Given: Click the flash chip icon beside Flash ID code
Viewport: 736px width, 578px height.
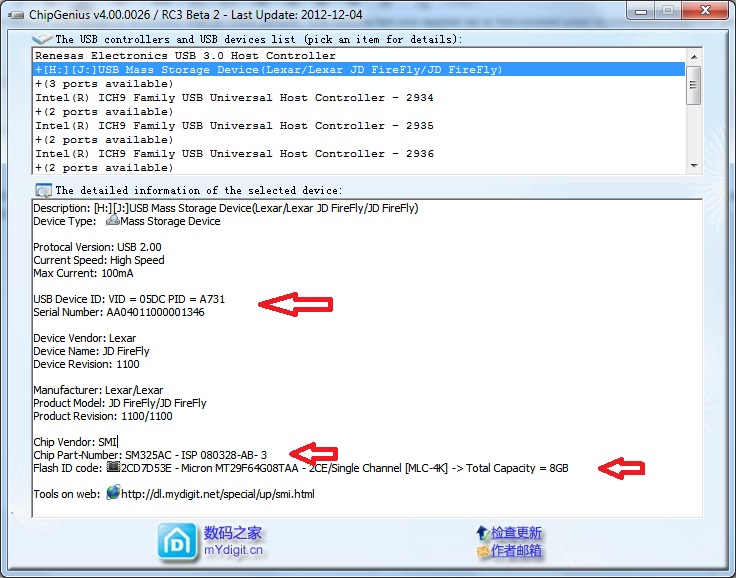Looking at the screenshot, I should pos(113,467).
